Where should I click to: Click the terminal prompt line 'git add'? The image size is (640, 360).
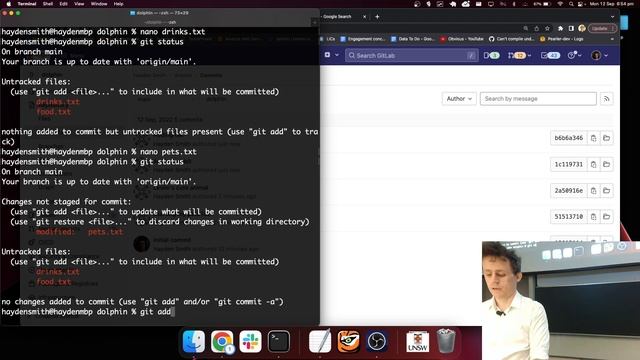(87, 312)
